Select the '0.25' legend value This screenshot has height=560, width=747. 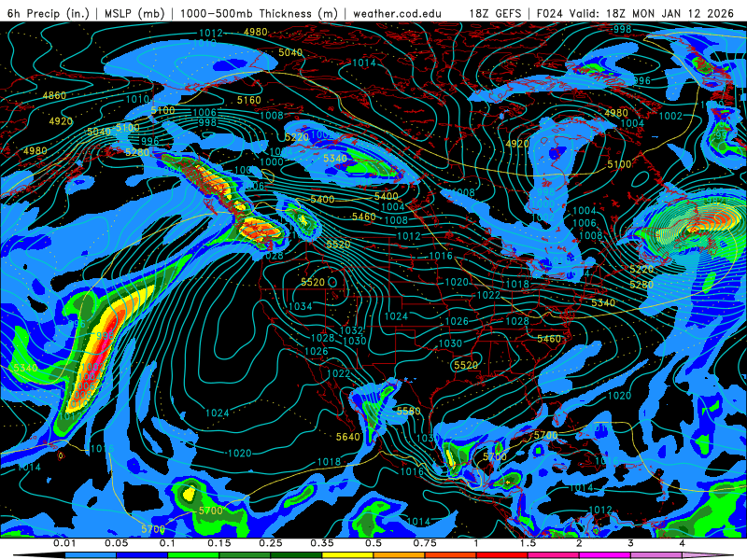[271, 543]
